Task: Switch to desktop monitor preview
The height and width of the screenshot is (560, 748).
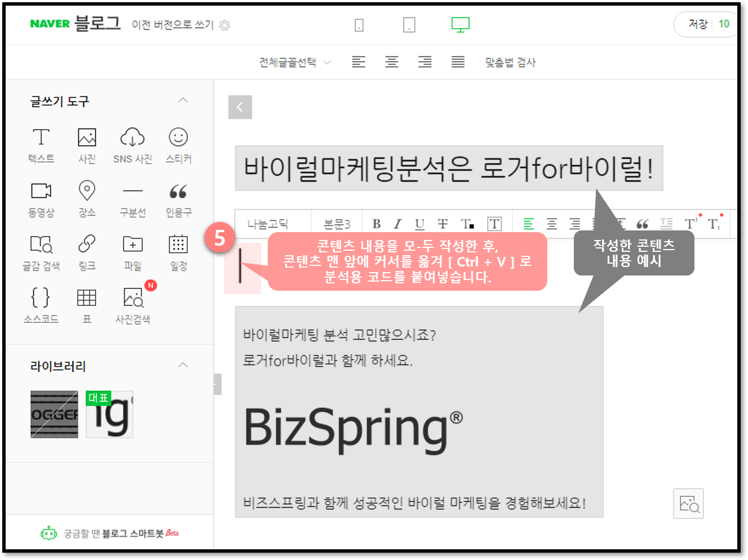Action: (460, 25)
